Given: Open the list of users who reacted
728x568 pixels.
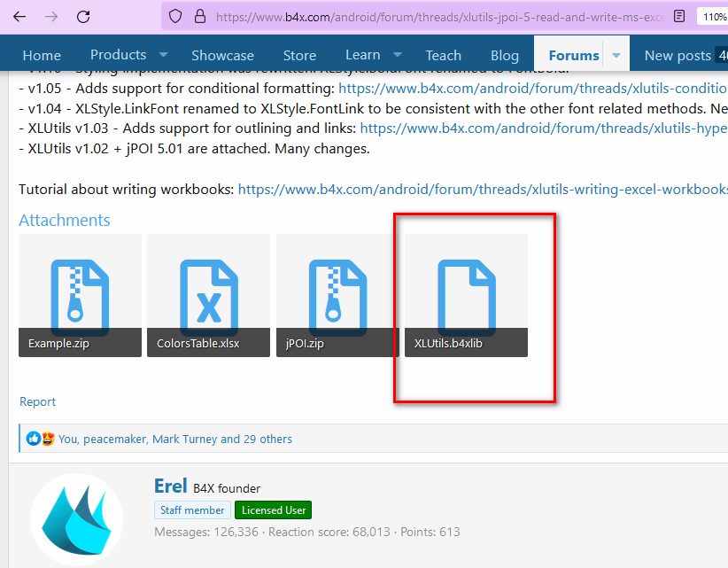Looking at the screenshot, I should (175, 439).
